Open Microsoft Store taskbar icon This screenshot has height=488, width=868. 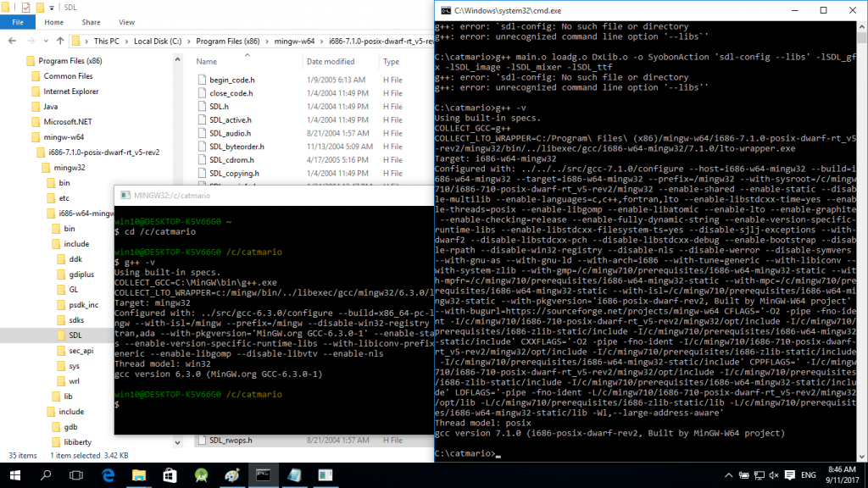(x=170, y=475)
